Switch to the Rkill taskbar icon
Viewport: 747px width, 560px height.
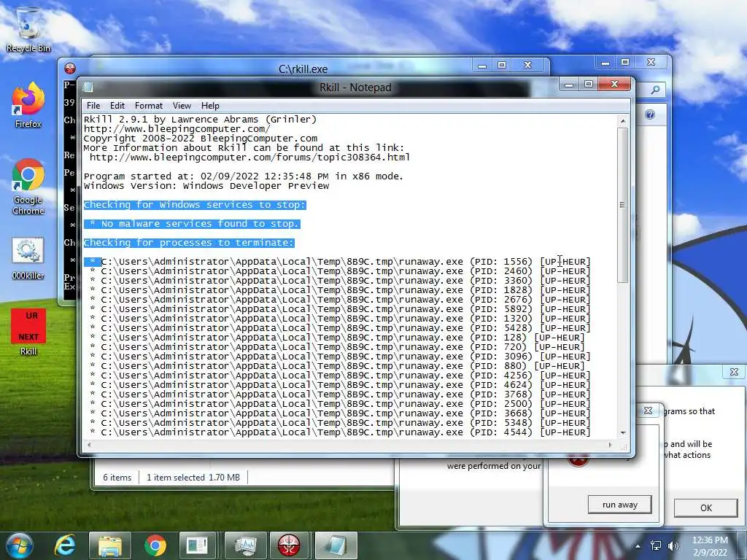click(x=289, y=545)
